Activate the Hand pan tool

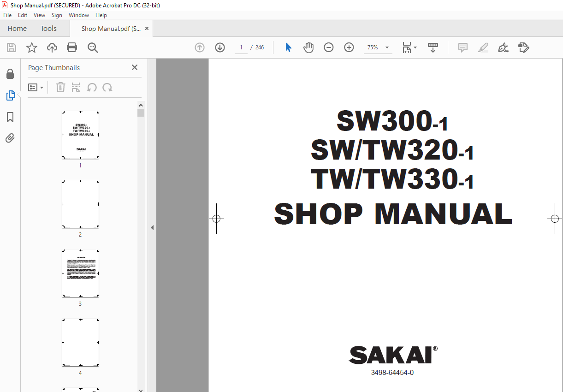[308, 48]
